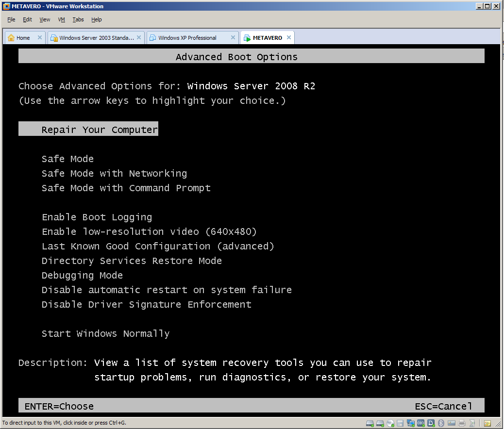
Task: Click Safe Mode with Command Prompt
Action: (x=126, y=188)
